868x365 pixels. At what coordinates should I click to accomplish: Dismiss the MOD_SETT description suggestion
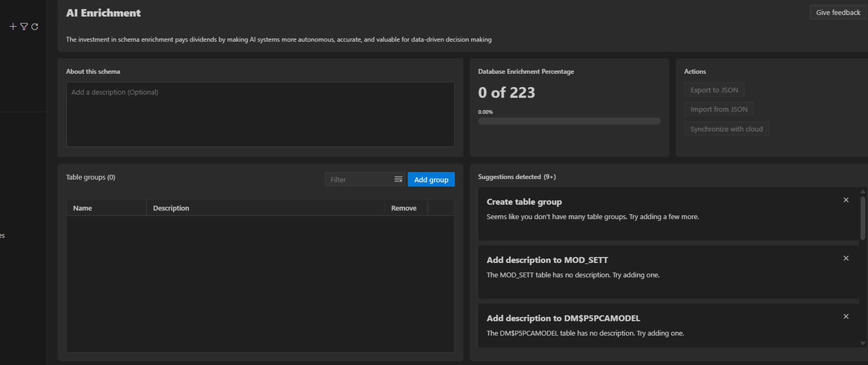[x=846, y=258]
